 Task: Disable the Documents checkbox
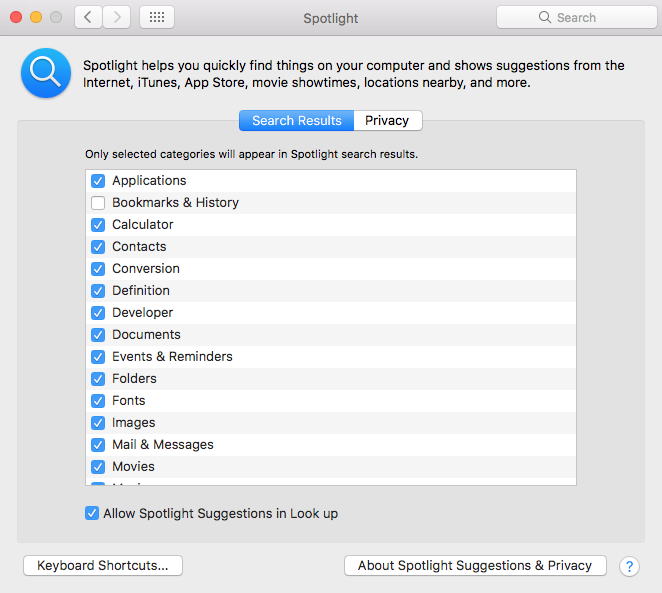coord(98,335)
